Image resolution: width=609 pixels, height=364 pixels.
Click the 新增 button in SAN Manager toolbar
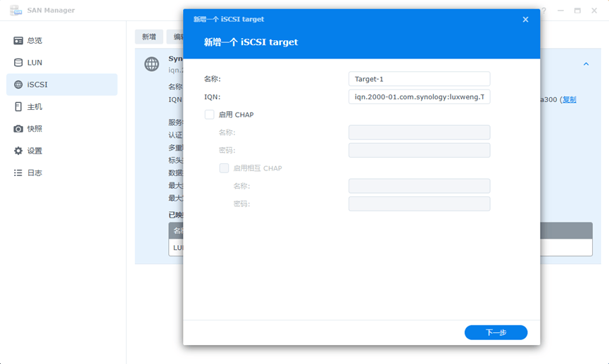point(149,37)
